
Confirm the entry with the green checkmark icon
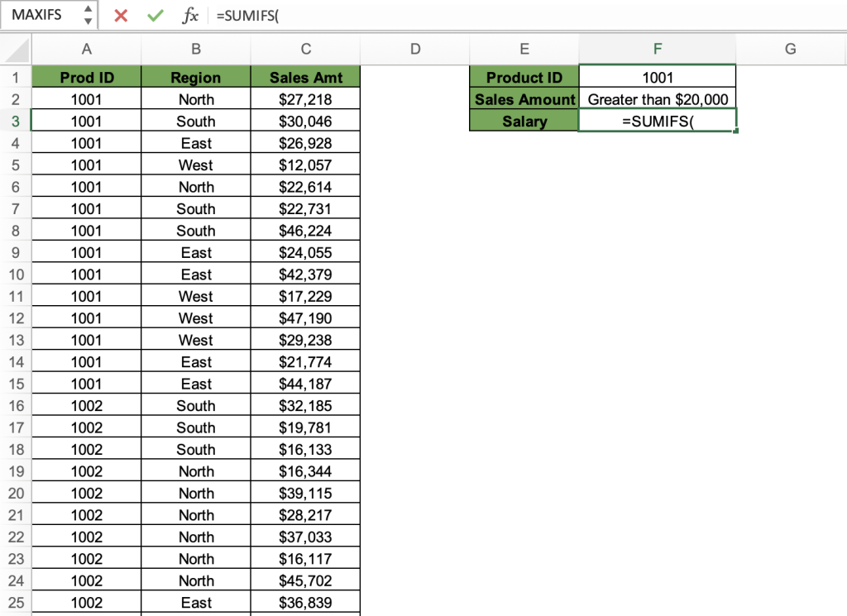[x=154, y=15]
